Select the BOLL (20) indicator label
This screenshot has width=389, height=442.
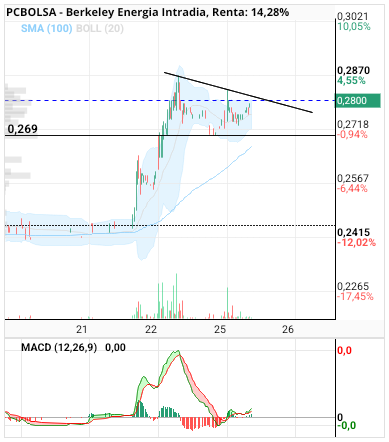(100, 28)
